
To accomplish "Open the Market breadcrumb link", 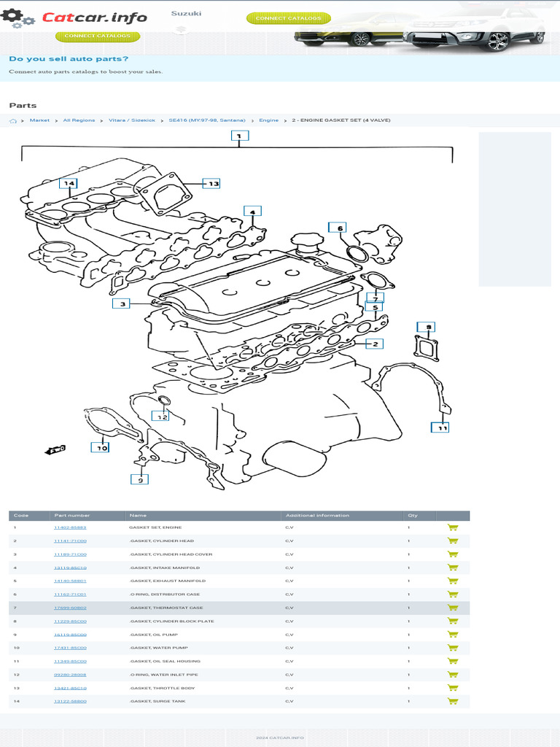I will (x=39, y=120).
